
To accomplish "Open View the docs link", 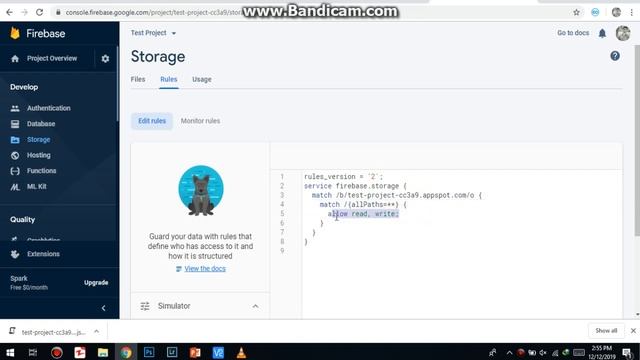I will pyautogui.click(x=205, y=269).
